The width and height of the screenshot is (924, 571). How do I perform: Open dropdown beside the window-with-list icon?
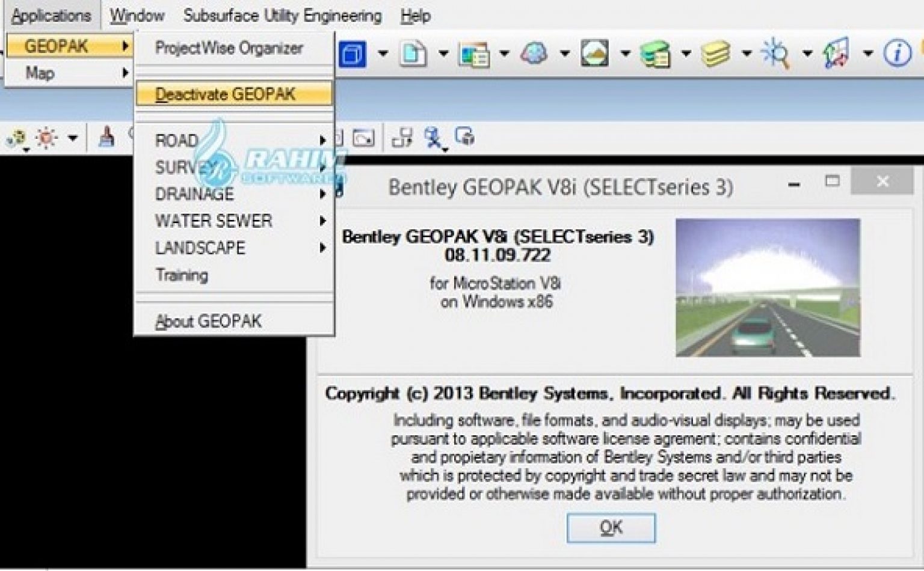504,53
